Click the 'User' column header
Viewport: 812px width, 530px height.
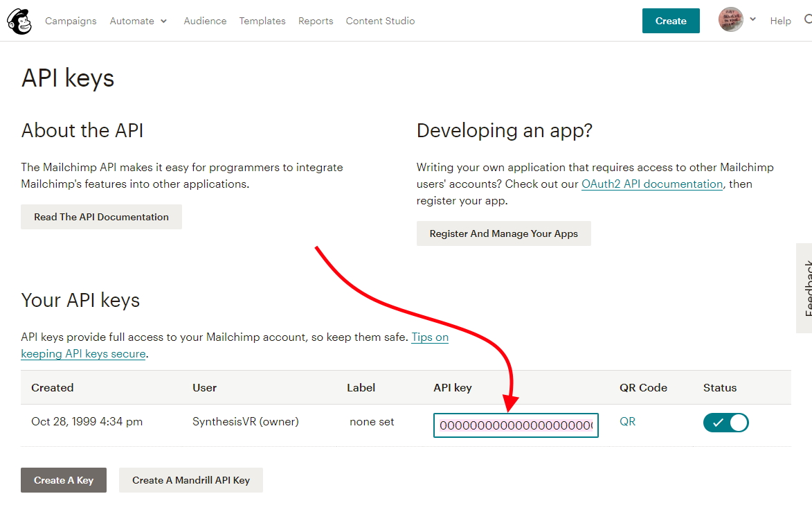[x=204, y=387]
